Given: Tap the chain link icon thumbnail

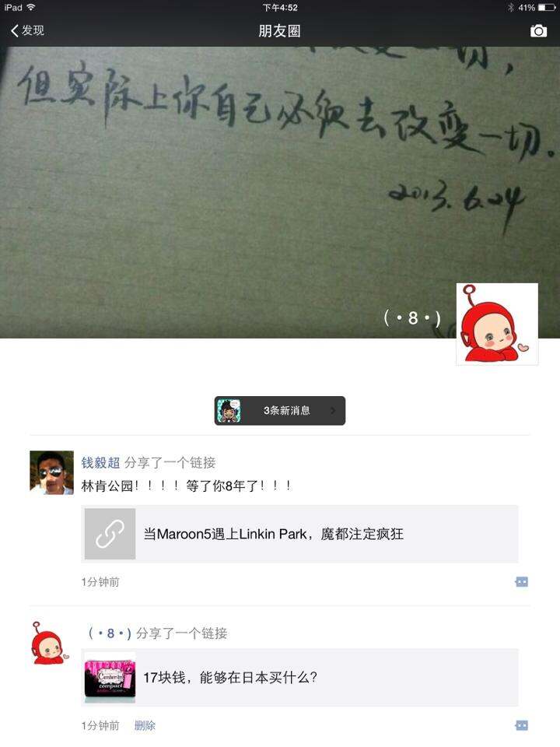Looking at the screenshot, I should (110, 534).
